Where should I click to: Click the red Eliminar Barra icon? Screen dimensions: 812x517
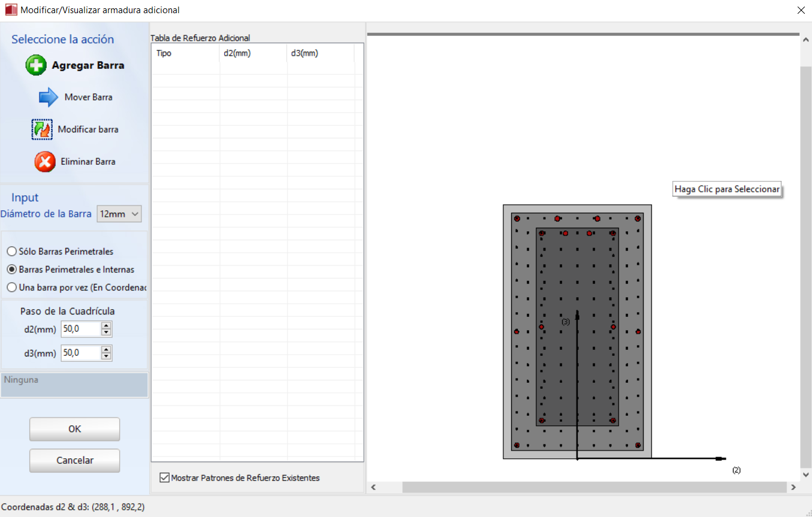45,162
